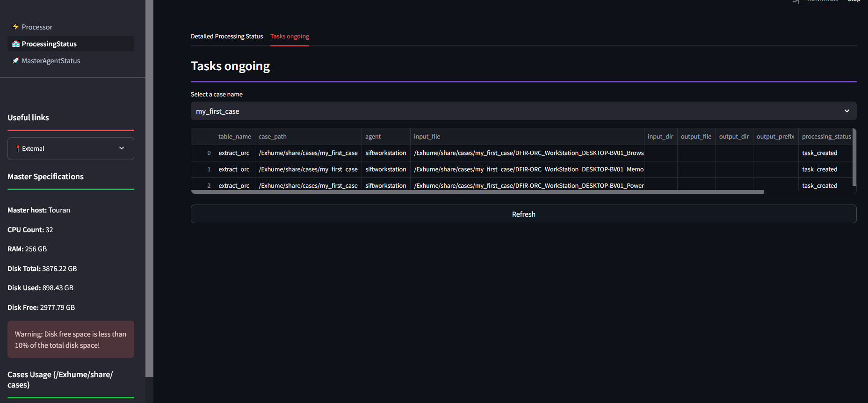Click the table_name column header
This screenshot has width=868, height=403.
click(x=234, y=136)
